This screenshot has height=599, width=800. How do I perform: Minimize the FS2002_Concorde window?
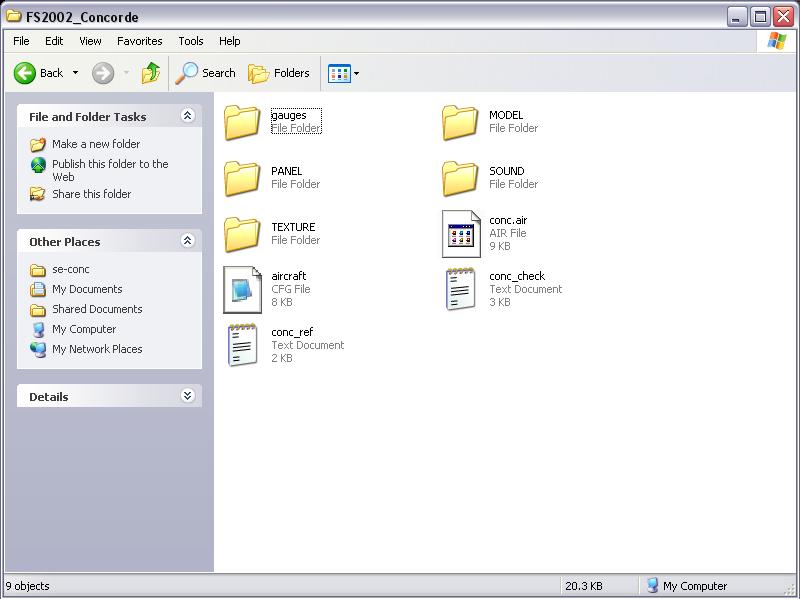pyautogui.click(x=736, y=17)
